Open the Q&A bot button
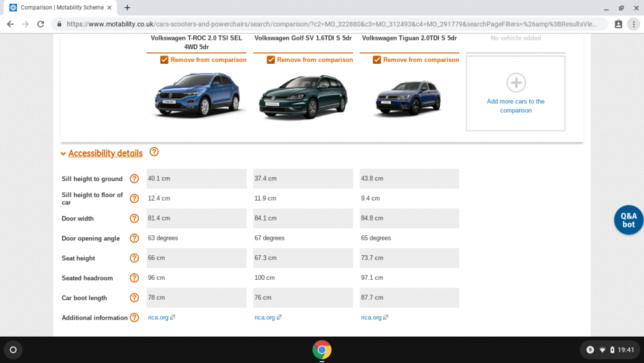The height and width of the screenshot is (363, 644). click(629, 220)
